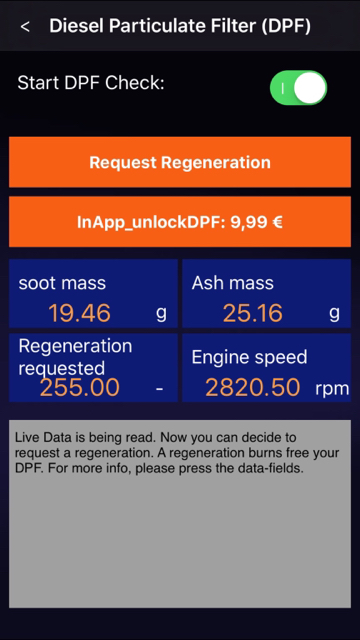Go back using the back arrow
This screenshot has width=360, height=640.
tap(25, 27)
